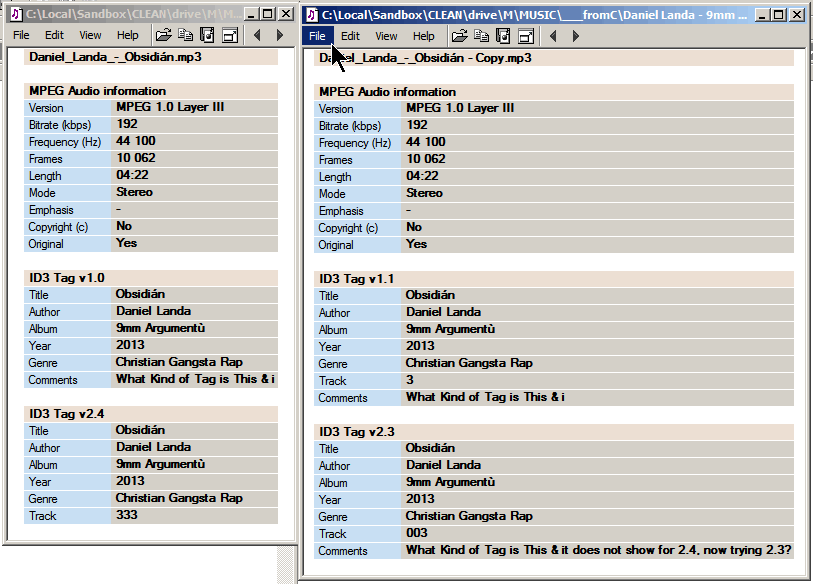Click the music file icon in right window toolbar
The width and height of the screenshot is (813, 584).
[x=503, y=36]
